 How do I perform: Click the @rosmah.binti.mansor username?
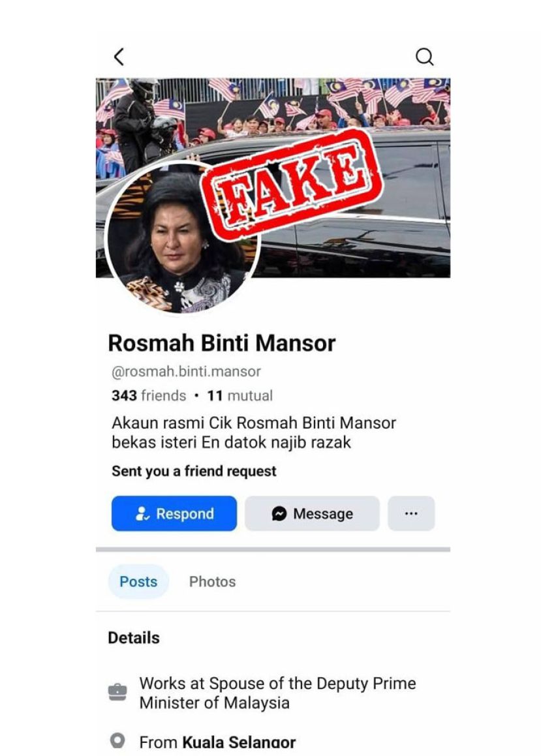click(x=186, y=371)
